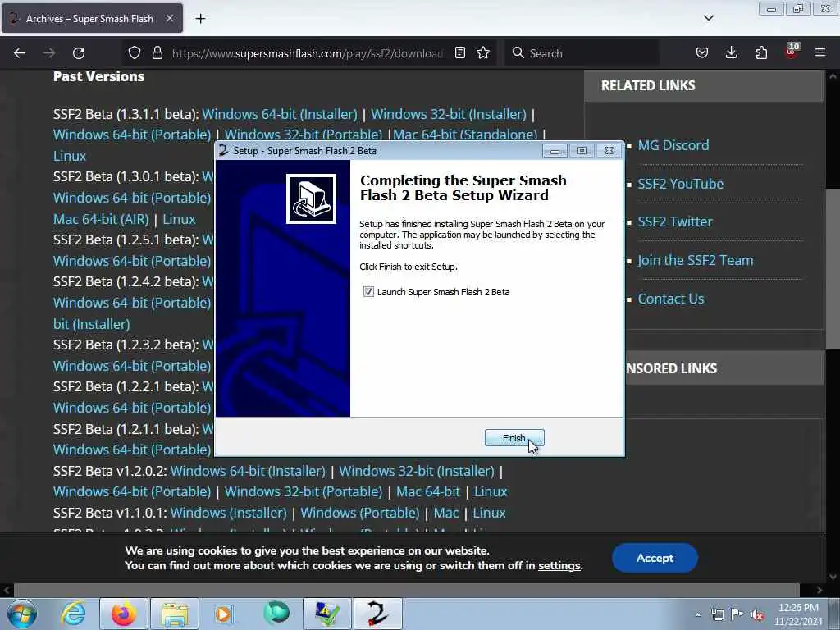This screenshot has width=840, height=630.
Task: Open the tracking protection shield icon
Action: click(135, 52)
